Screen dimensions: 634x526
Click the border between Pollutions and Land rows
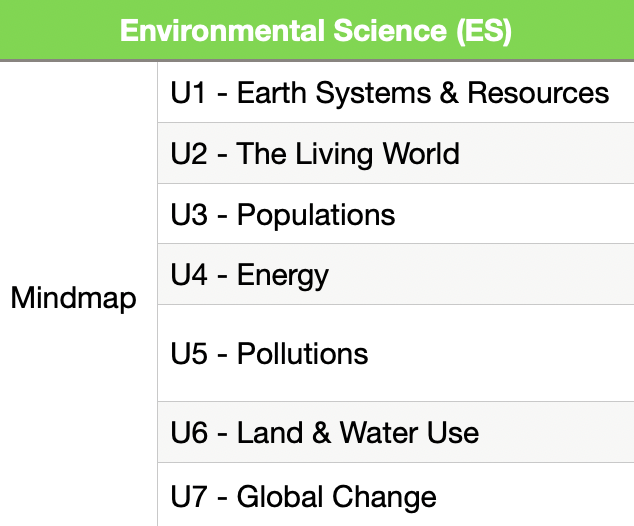pyautogui.click(x=396, y=401)
